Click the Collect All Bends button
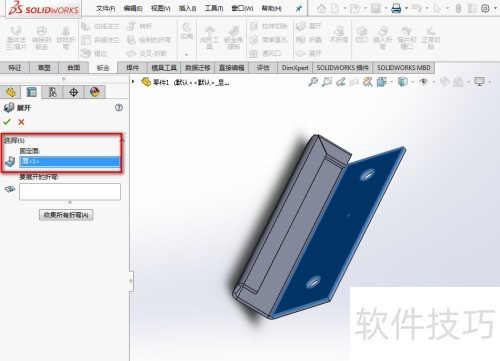 [x=66, y=215]
